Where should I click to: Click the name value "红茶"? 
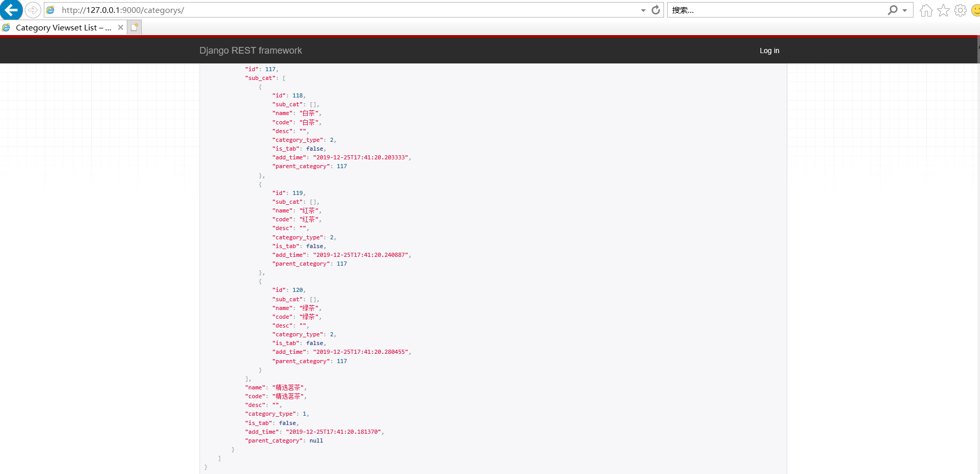309,211
